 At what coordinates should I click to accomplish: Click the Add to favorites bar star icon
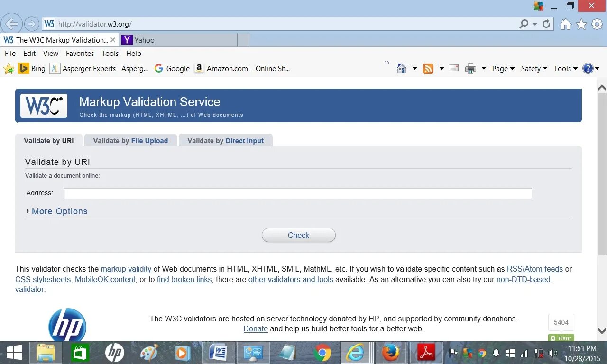pyautogui.click(x=9, y=69)
